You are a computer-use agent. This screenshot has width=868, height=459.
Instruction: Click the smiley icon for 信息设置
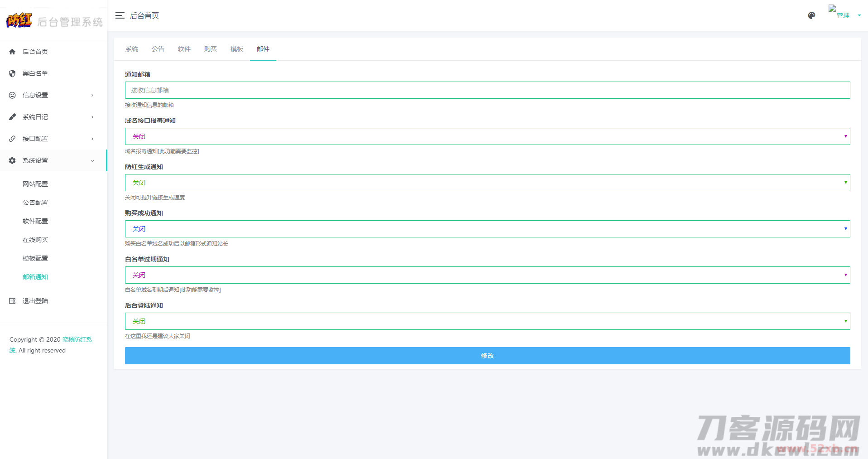12,95
